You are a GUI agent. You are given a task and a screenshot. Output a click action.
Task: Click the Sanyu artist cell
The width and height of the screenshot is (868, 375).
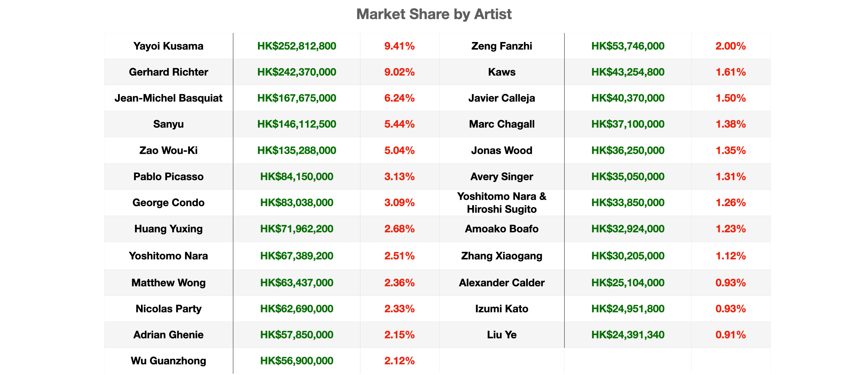[168, 124]
